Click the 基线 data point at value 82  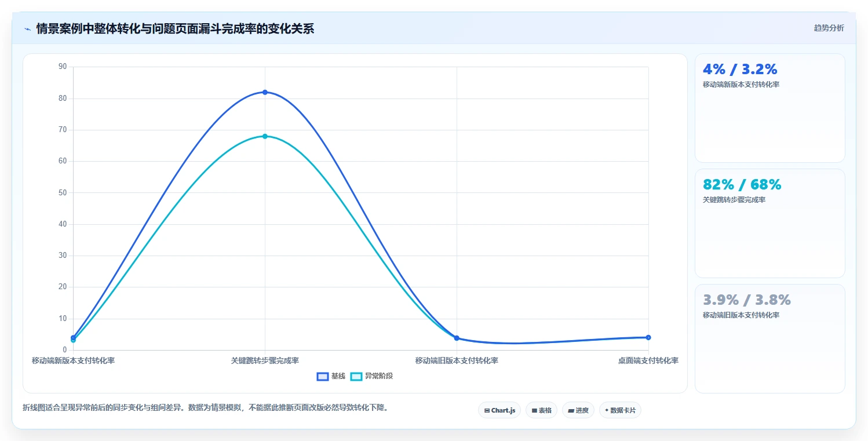tap(265, 92)
